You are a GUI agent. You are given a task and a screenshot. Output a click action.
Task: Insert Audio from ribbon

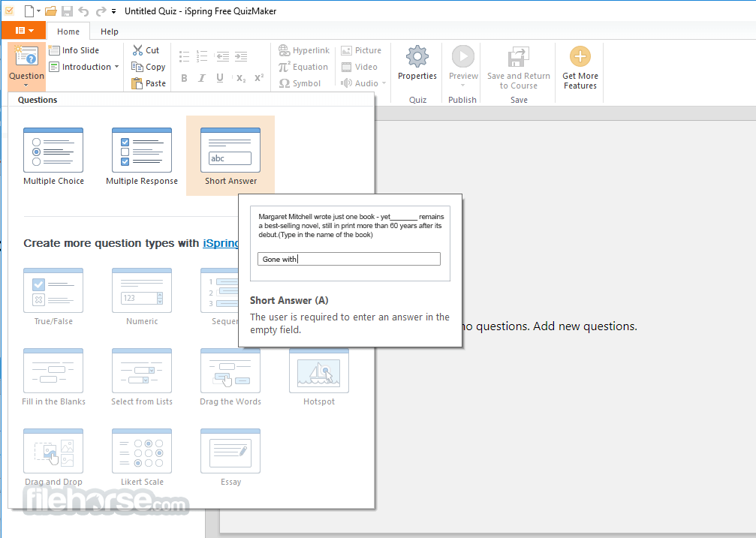point(360,83)
